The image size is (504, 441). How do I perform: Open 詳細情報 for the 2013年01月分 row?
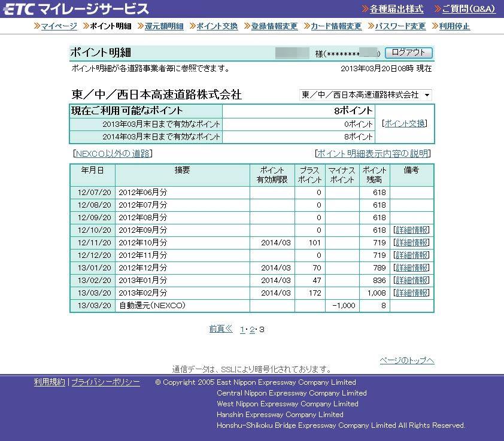pos(412,280)
